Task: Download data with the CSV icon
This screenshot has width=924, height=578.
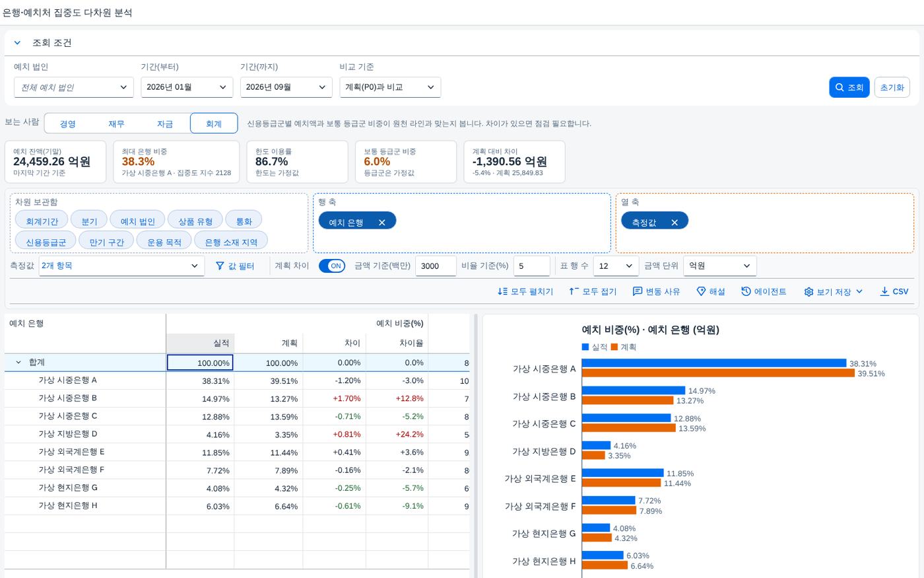Action: (884, 291)
